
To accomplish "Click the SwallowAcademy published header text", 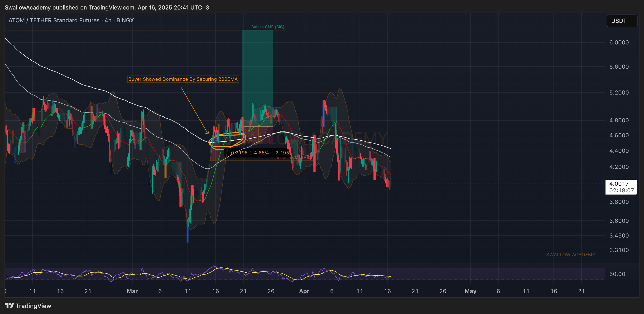I will tap(107, 8).
